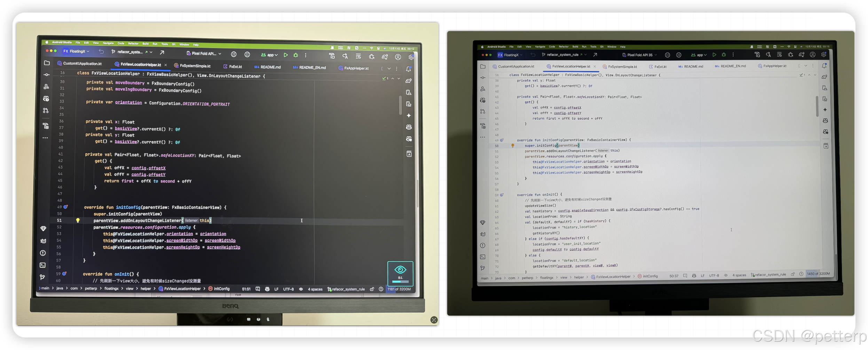
Task: Click cursor position 51:51 in dark status bar
Action: [246, 289]
